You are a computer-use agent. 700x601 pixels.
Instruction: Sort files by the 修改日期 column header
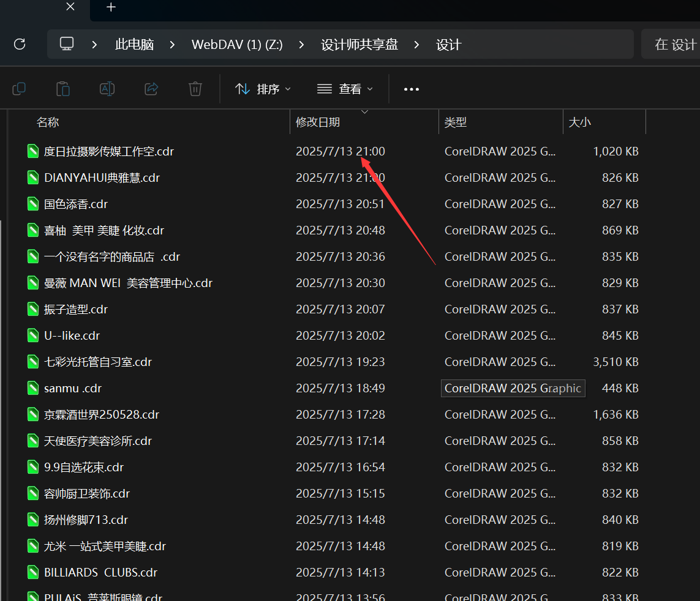pos(318,122)
